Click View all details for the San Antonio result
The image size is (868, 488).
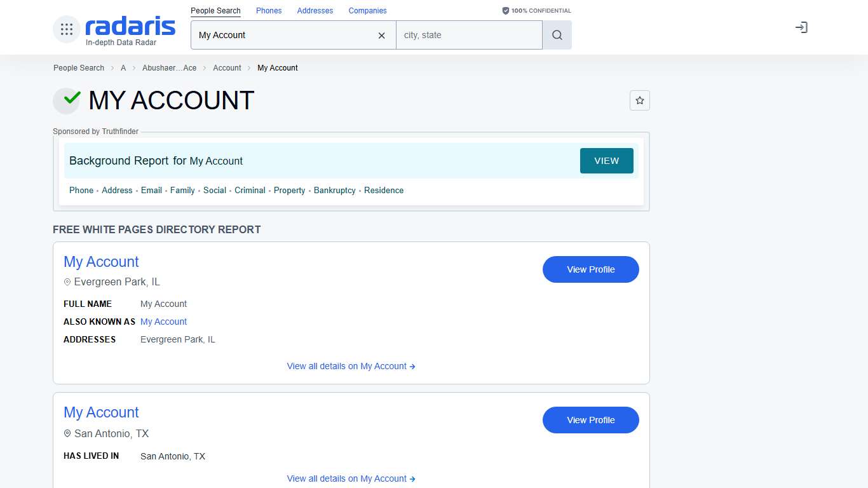[351, 478]
